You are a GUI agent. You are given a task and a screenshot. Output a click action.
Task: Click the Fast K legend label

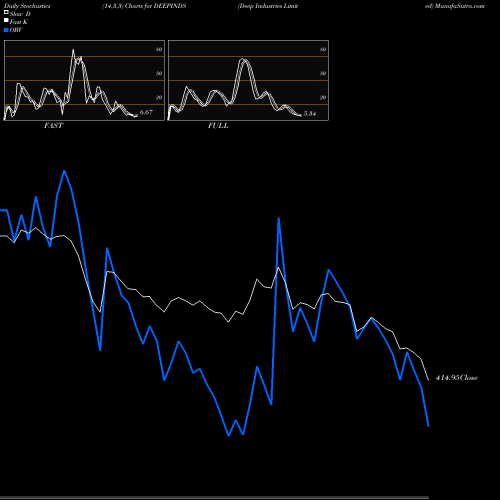coord(19,22)
